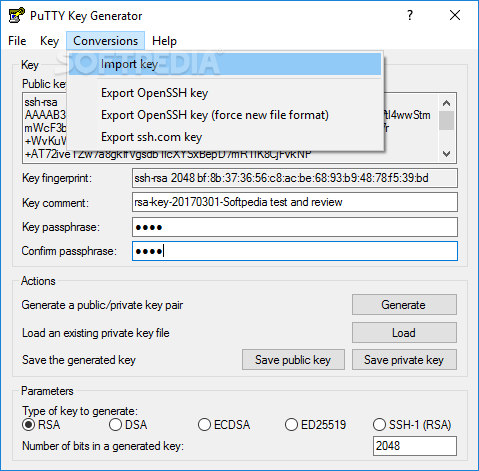Select the DSA key type radio button
This screenshot has height=471, width=479.
pyautogui.click(x=115, y=425)
